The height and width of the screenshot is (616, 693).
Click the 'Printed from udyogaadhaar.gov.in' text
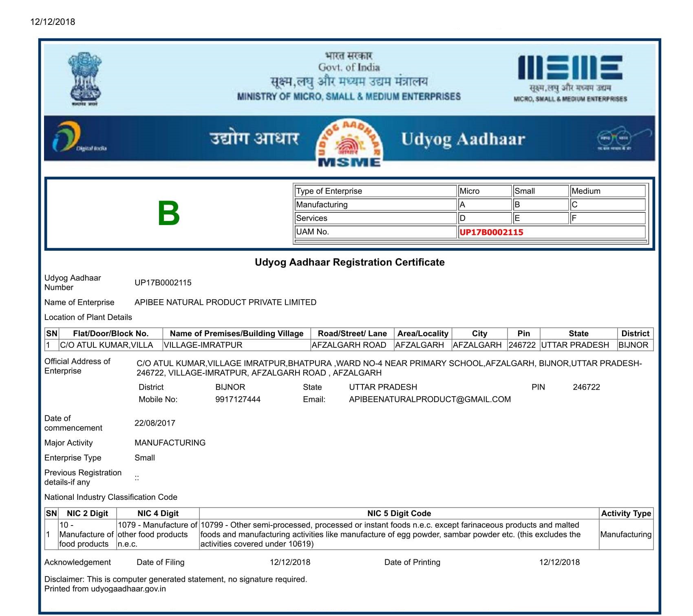coord(105,589)
